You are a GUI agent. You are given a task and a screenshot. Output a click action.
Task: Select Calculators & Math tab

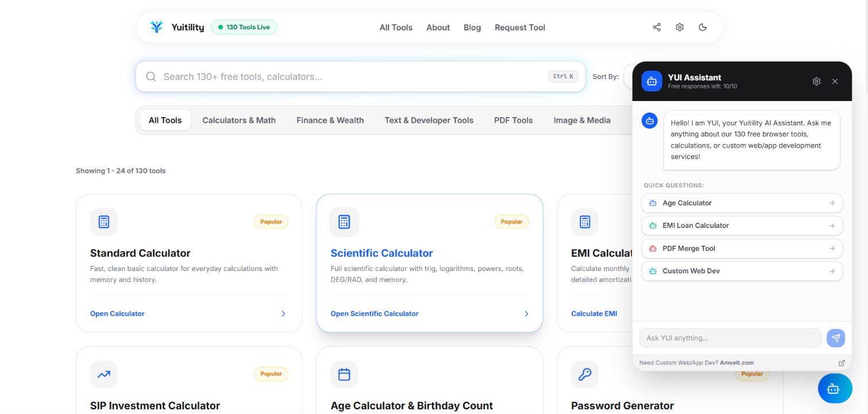pyautogui.click(x=239, y=120)
